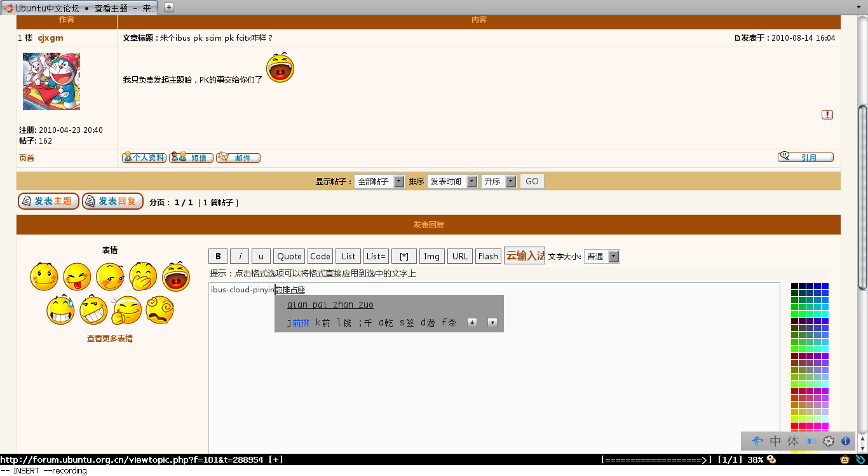The height and width of the screenshot is (476, 868).
Task: Show next candidate page arrow
Action: pyautogui.click(x=492, y=323)
